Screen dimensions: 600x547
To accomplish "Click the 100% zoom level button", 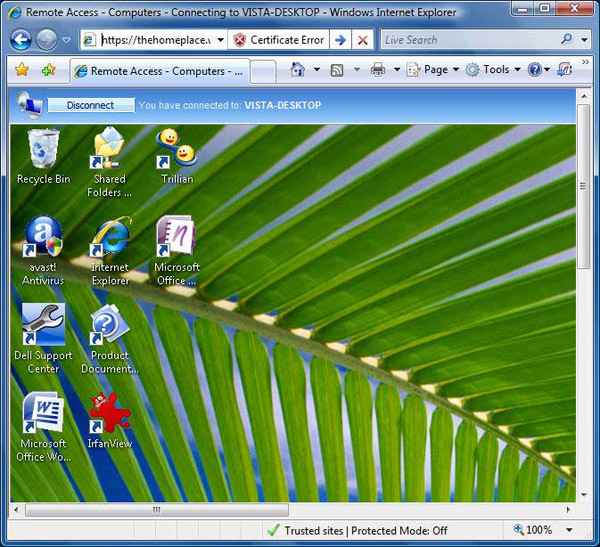I will (x=539, y=530).
